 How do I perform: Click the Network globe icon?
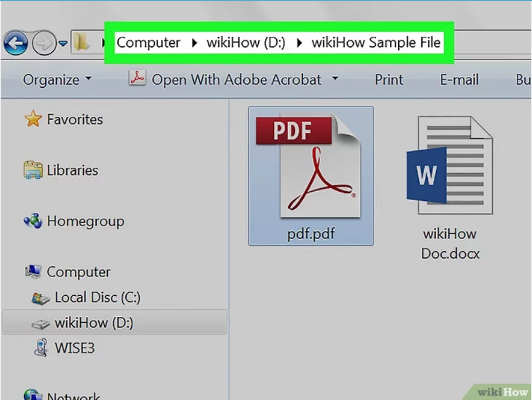33,394
